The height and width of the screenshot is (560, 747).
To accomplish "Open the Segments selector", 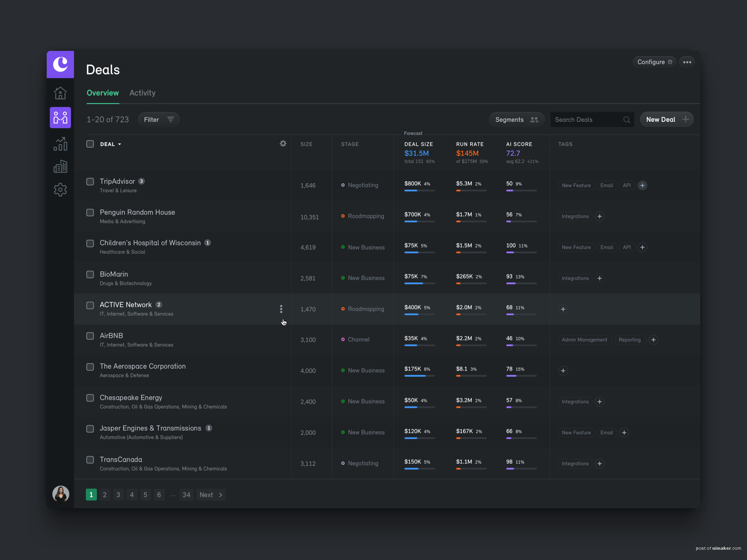I will point(516,120).
